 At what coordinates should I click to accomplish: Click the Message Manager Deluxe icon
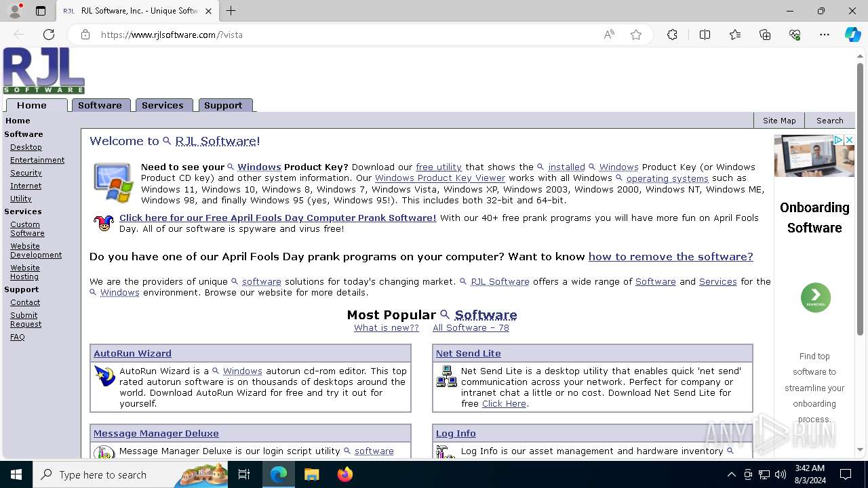[104, 452]
